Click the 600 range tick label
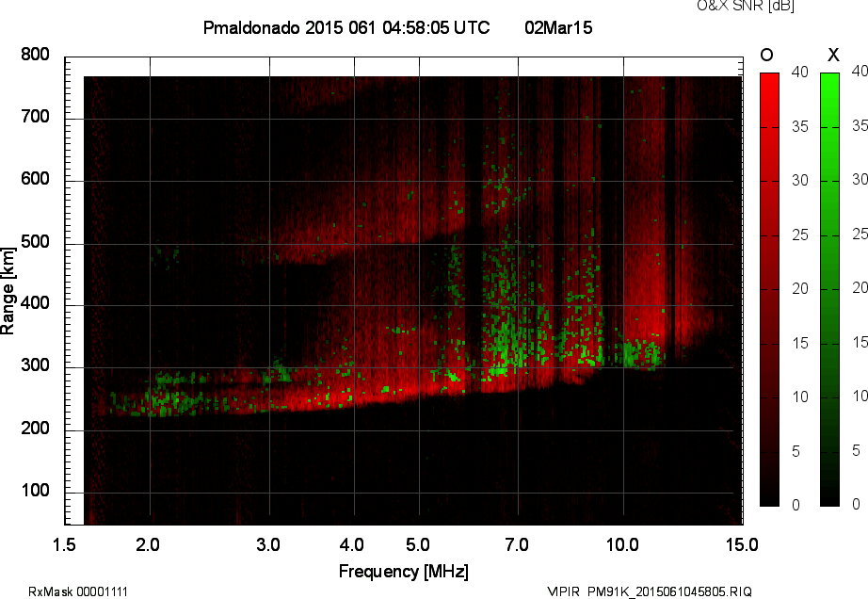868x599 pixels. (x=35, y=179)
